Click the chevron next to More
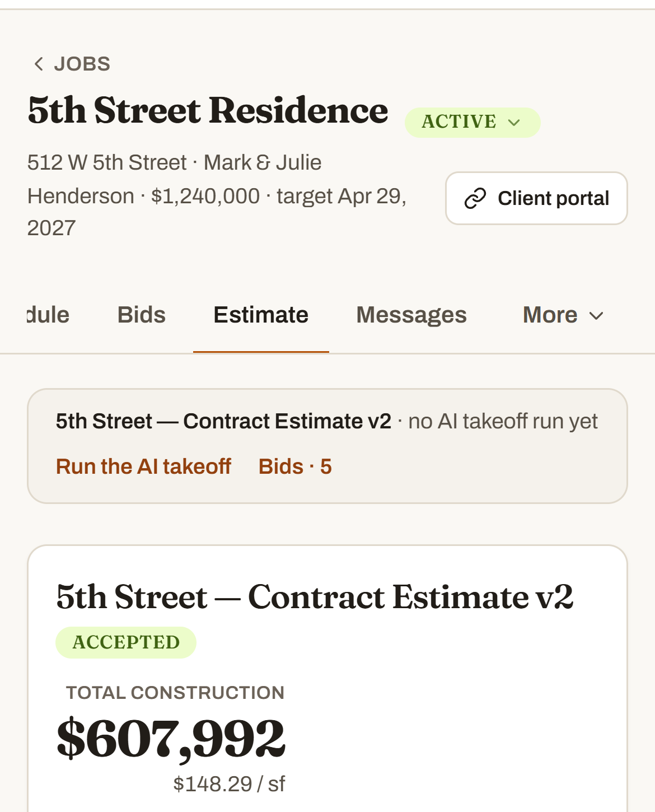Image resolution: width=655 pixels, height=812 pixels. click(596, 316)
